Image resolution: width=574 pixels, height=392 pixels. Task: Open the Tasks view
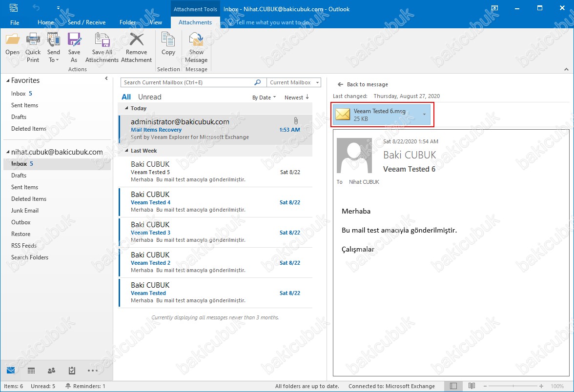tap(72, 371)
